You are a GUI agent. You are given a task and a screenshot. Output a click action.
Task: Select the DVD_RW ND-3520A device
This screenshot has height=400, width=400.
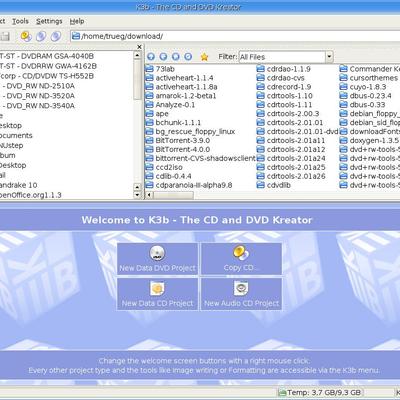click(x=40, y=96)
